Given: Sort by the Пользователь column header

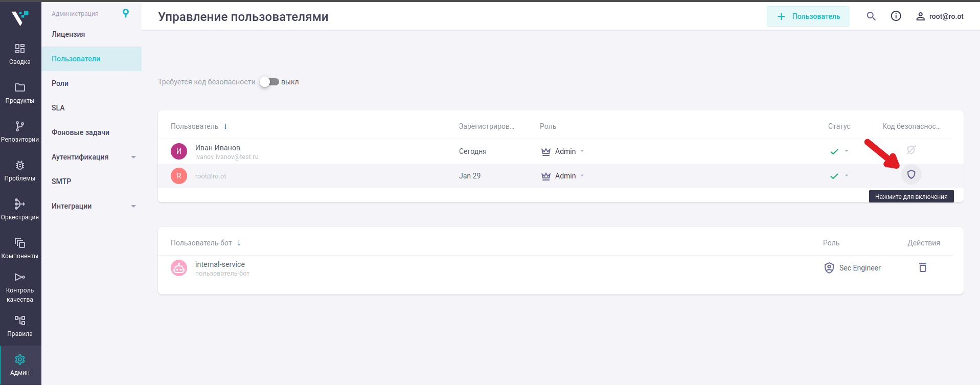Looking at the screenshot, I should point(195,126).
